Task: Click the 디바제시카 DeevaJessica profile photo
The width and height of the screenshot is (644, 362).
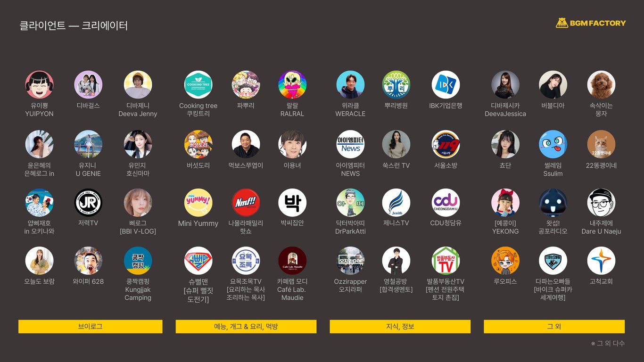Action: coord(505,85)
